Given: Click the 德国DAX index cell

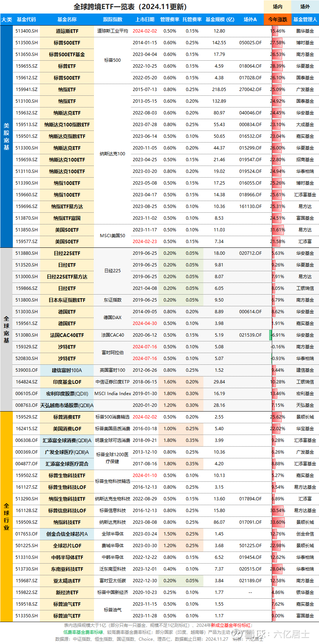Looking at the screenshot, I should coord(113,318).
